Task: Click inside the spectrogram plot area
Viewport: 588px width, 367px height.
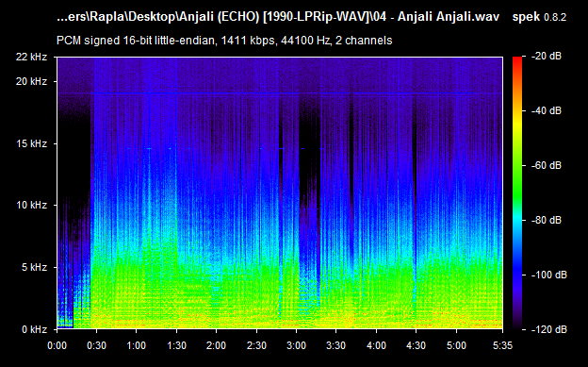Action: pos(280,193)
